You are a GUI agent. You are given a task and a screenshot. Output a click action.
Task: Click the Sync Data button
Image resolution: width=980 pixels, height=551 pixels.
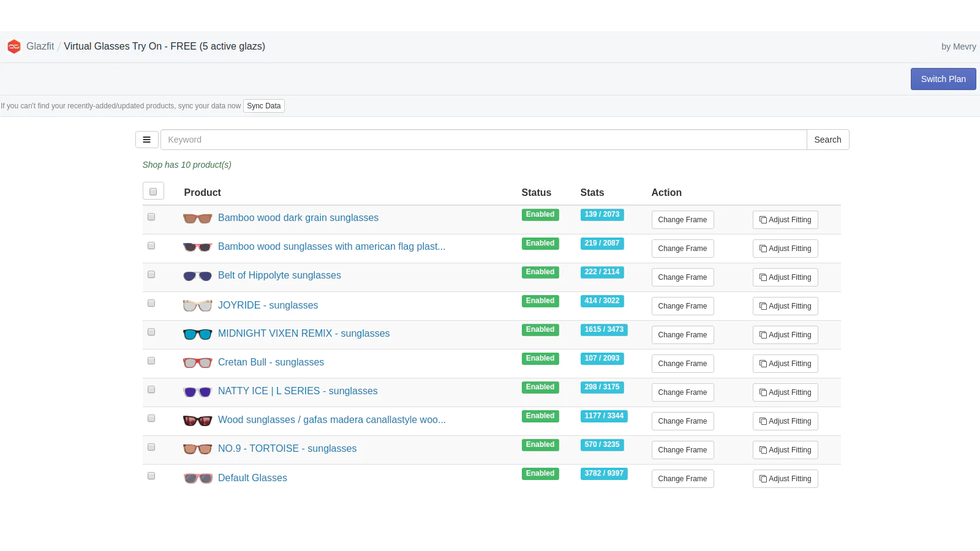point(264,106)
